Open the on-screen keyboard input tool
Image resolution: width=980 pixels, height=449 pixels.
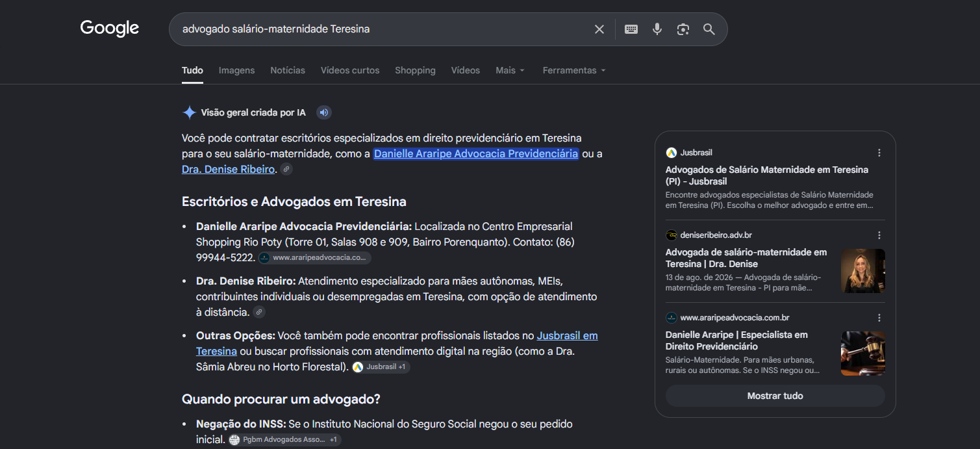pos(631,29)
